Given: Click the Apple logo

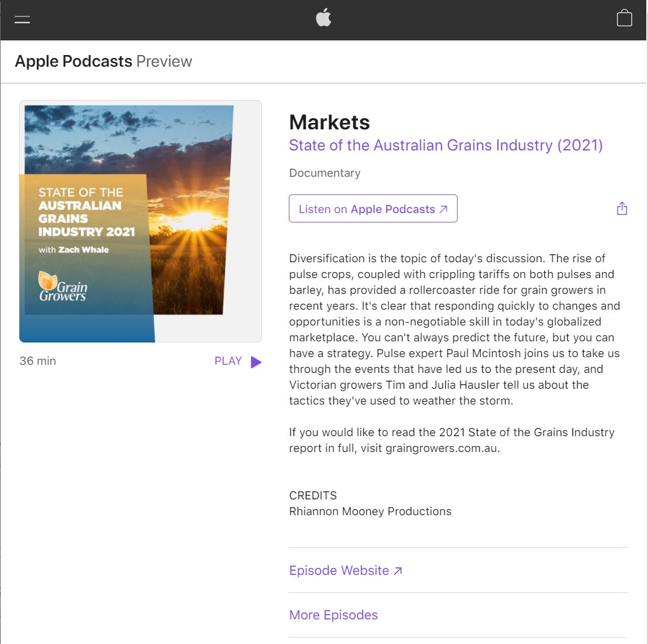Looking at the screenshot, I should click(323, 18).
